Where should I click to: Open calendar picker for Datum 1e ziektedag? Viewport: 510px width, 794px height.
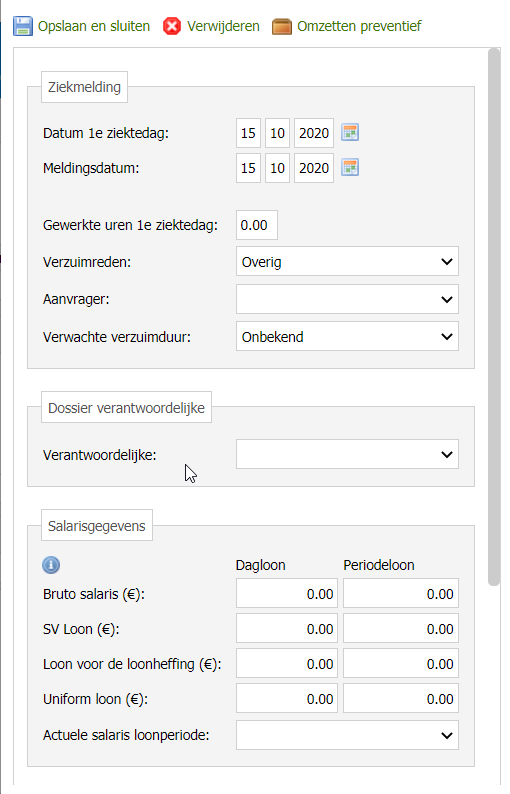tap(350, 133)
